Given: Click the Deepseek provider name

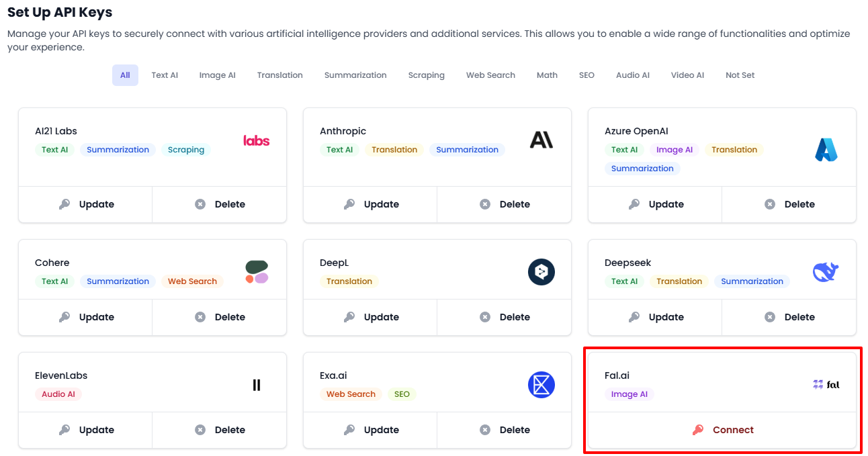Looking at the screenshot, I should tap(627, 263).
